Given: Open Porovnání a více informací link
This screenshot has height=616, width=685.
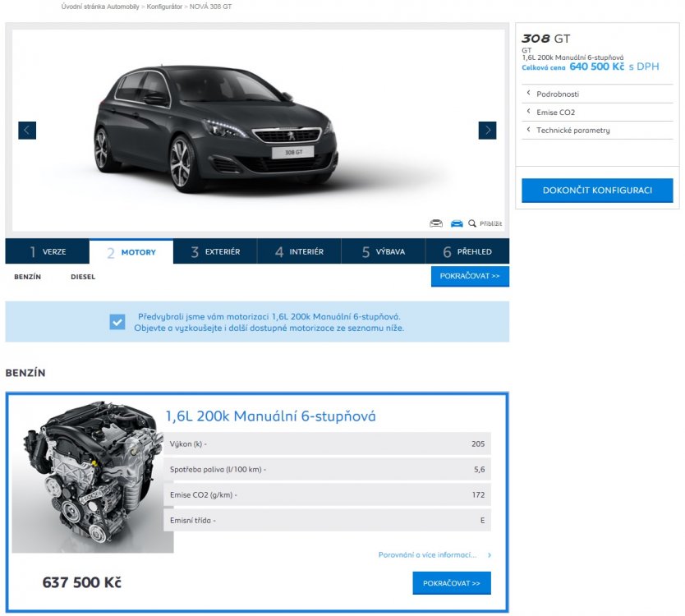Looking at the screenshot, I should pos(427,555).
